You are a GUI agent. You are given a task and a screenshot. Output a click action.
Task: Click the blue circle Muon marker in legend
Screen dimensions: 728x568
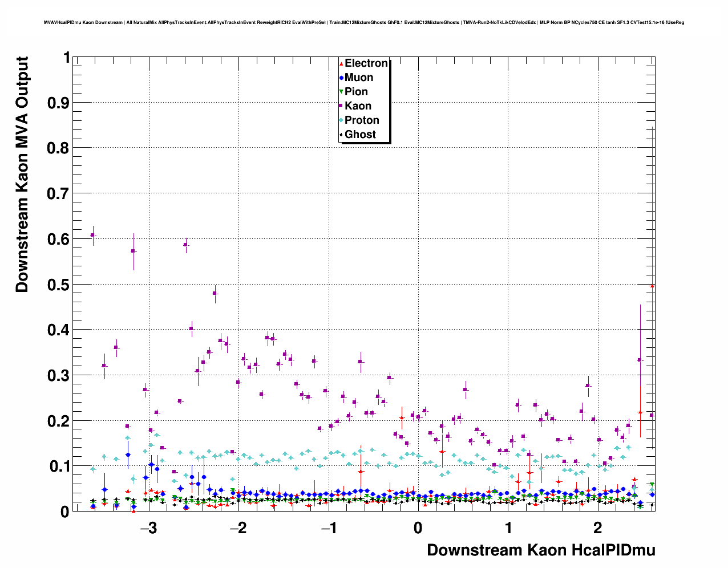(x=341, y=78)
